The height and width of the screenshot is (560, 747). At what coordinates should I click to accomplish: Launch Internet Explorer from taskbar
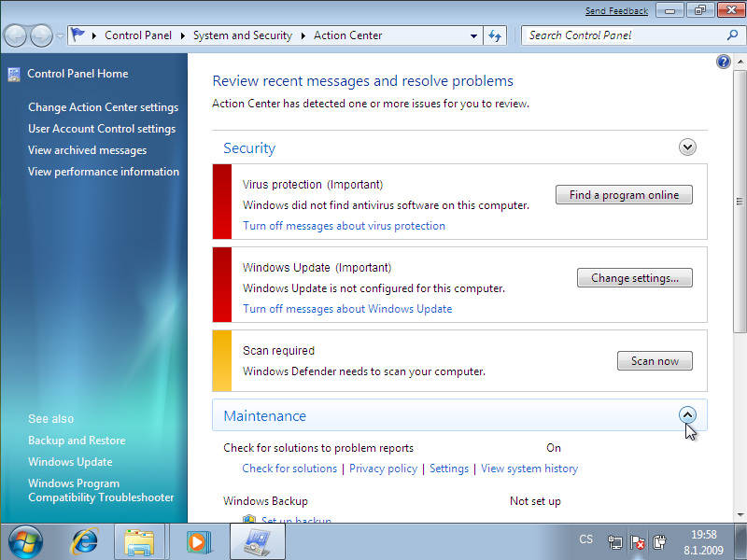point(85,542)
